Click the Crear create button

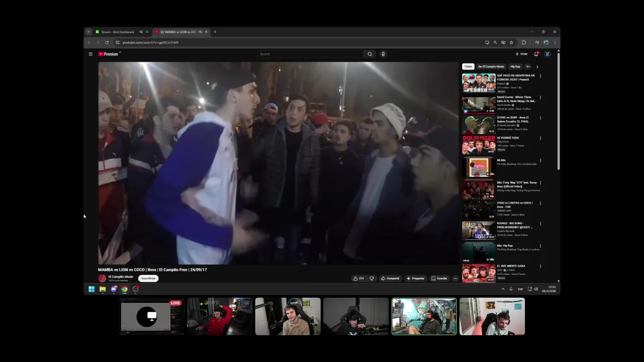pyautogui.click(x=521, y=54)
